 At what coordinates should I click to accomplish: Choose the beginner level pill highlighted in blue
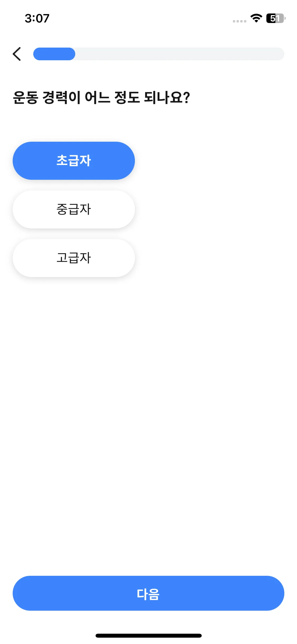tap(74, 161)
